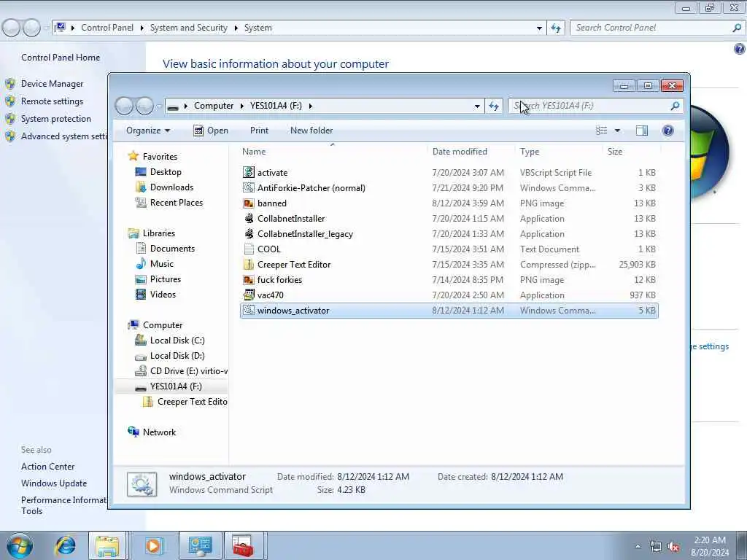This screenshot has width=747, height=560.
Task: Create a New folder
Action: 311,131
